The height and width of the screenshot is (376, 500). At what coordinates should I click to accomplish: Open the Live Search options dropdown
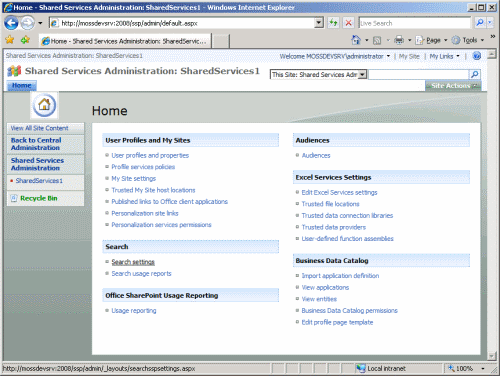tap(490, 23)
